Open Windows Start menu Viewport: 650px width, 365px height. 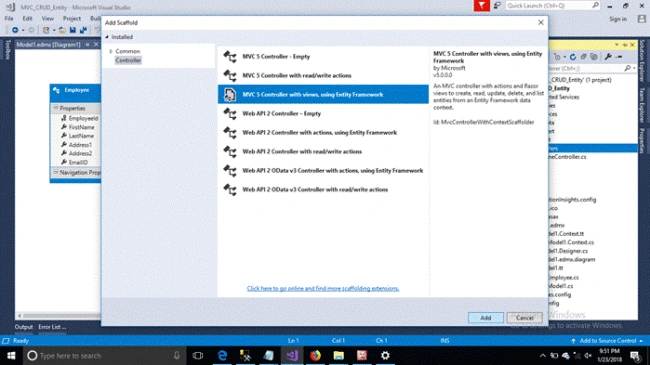pyautogui.click(x=11, y=355)
